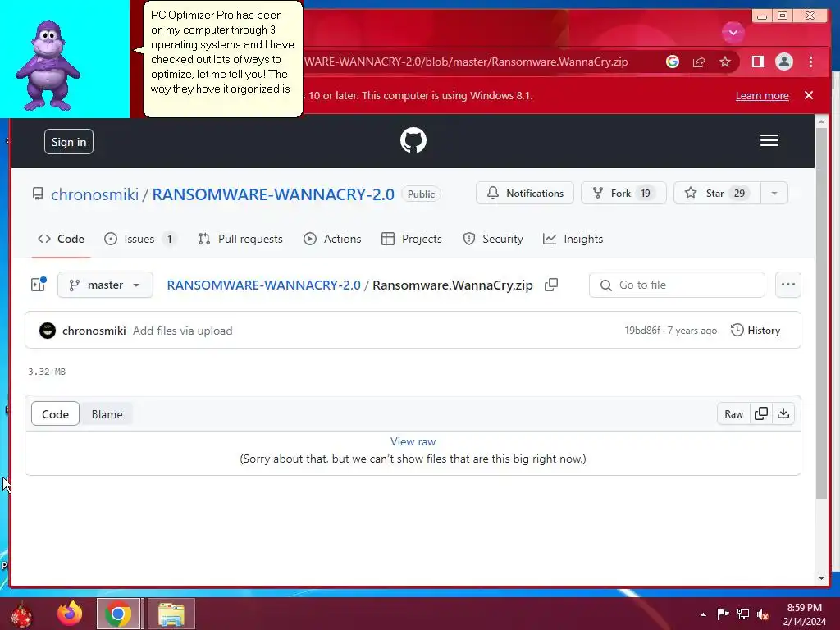This screenshot has width=840, height=630.
Task: Copy the file path with the copy icon
Action: (551, 285)
